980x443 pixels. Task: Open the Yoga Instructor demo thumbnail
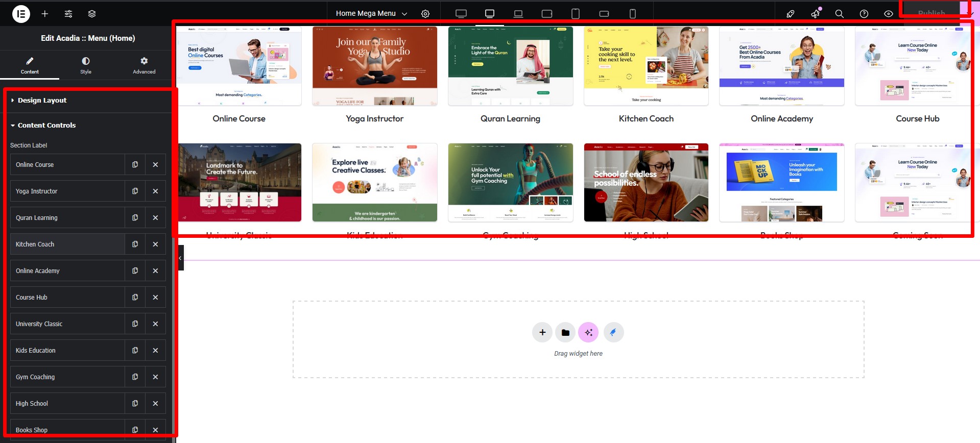coord(375,66)
